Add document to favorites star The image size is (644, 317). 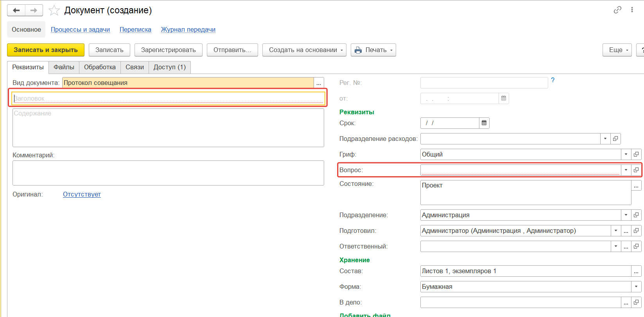[x=54, y=11]
